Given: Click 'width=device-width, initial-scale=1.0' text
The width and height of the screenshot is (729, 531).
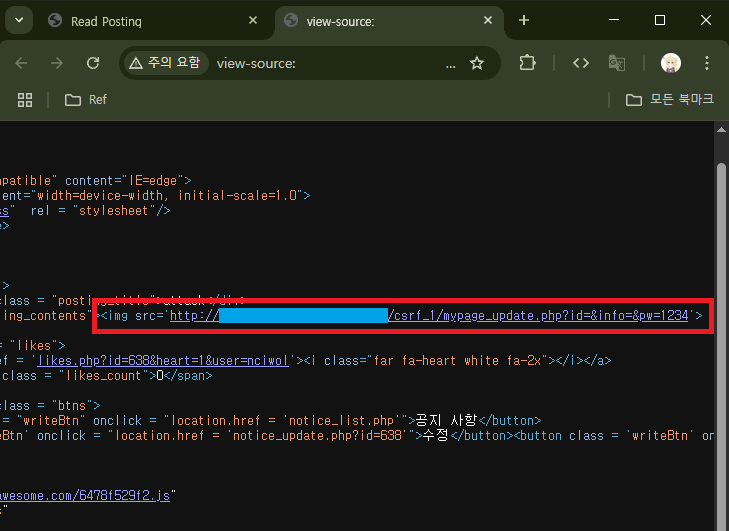Looking at the screenshot, I should 167,196.
